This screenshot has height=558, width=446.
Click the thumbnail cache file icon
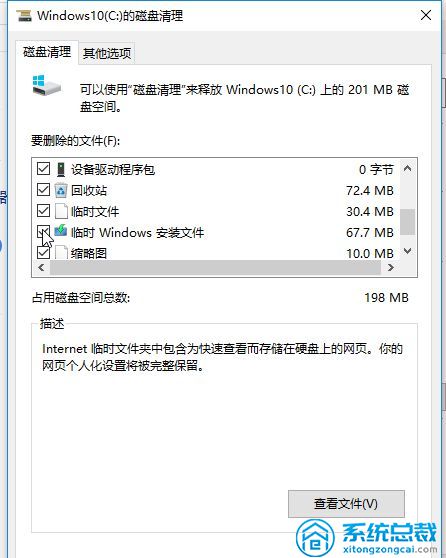tap(61, 252)
